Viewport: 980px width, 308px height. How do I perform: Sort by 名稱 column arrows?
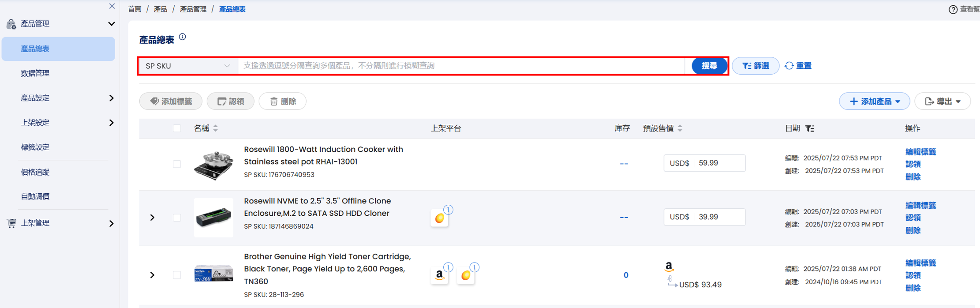[216, 128]
